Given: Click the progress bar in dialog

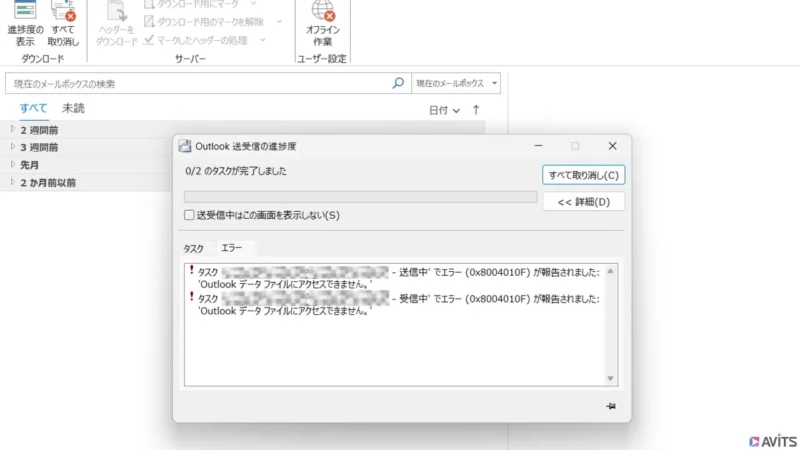Looking at the screenshot, I should point(360,197).
